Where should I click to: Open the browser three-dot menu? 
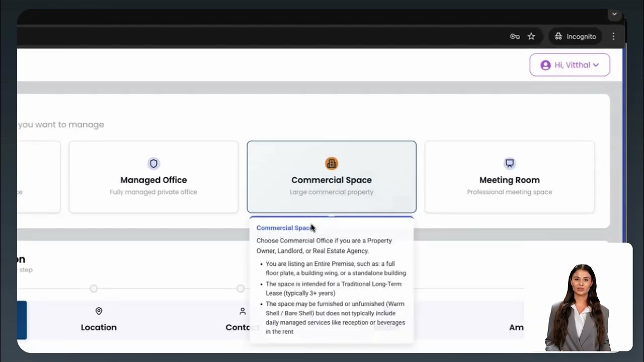[x=613, y=36]
